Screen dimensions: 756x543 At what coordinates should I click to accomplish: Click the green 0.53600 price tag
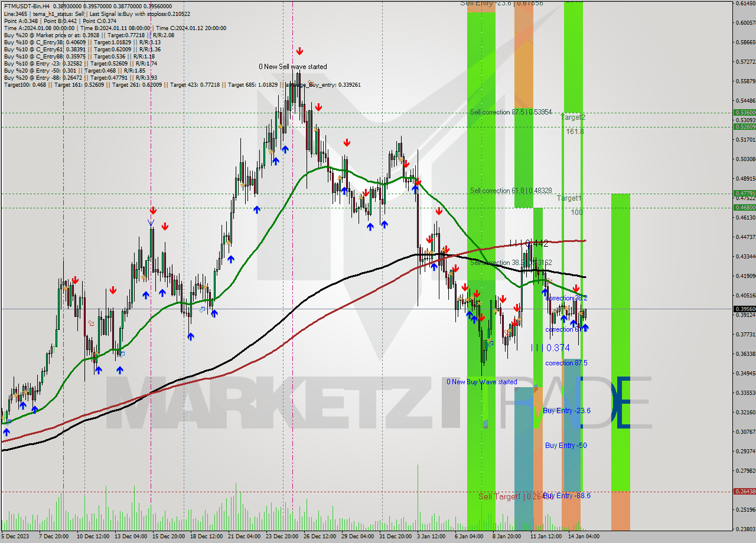744,112
